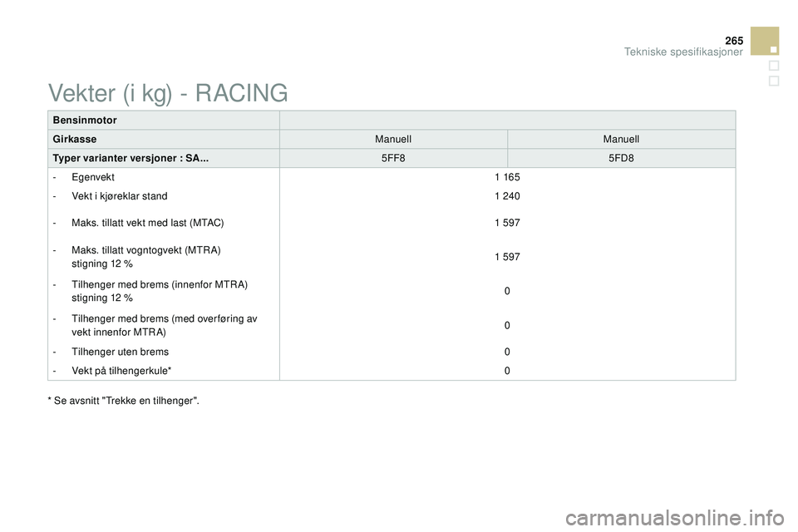The width and height of the screenshot is (798, 532).
Task: Click the variant code 5FF8
Action: click(x=393, y=158)
